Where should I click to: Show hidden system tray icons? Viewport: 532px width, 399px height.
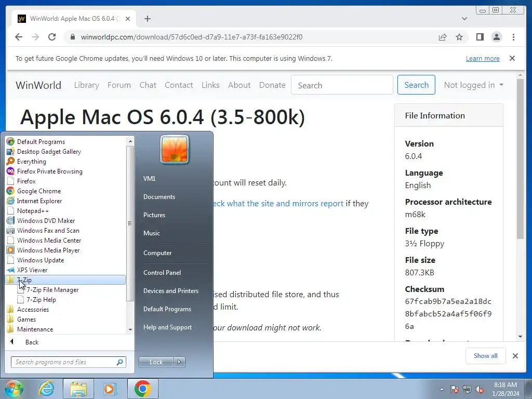442,389
